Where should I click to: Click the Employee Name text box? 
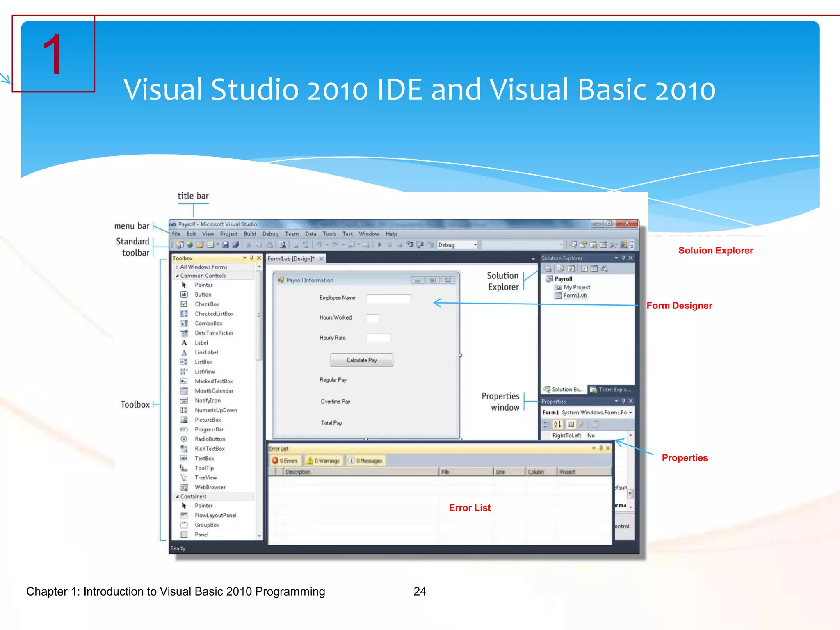[388, 299]
